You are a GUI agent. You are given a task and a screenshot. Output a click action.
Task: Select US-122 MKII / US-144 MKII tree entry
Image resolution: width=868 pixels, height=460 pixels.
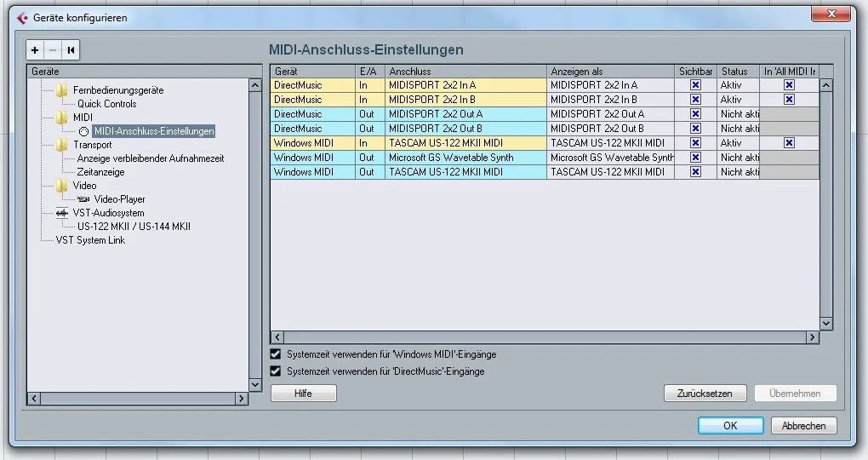tap(134, 226)
